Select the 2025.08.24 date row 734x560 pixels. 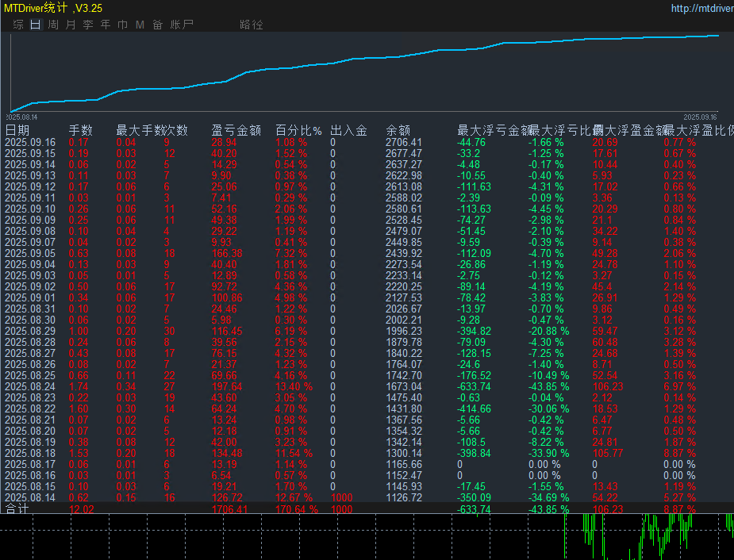[30, 386]
